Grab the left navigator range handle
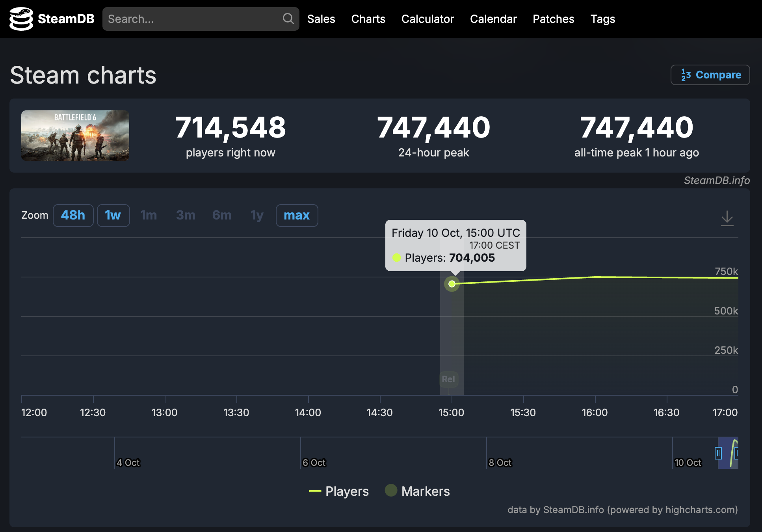762x532 pixels. tap(718, 453)
